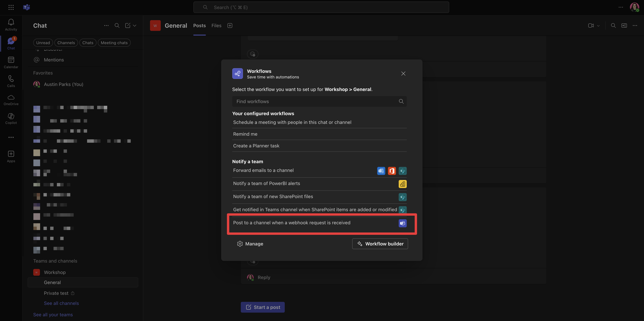644x321 pixels.
Task: Click Start a post button
Action: (262, 307)
